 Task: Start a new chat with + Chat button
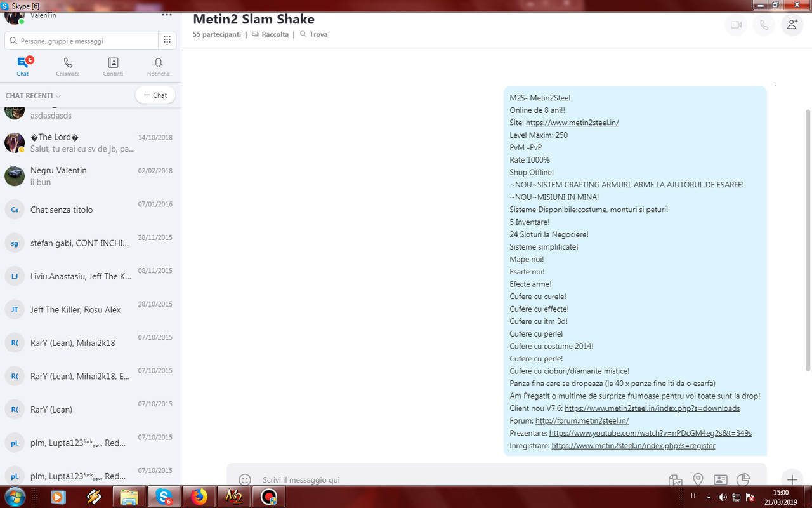tap(155, 95)
